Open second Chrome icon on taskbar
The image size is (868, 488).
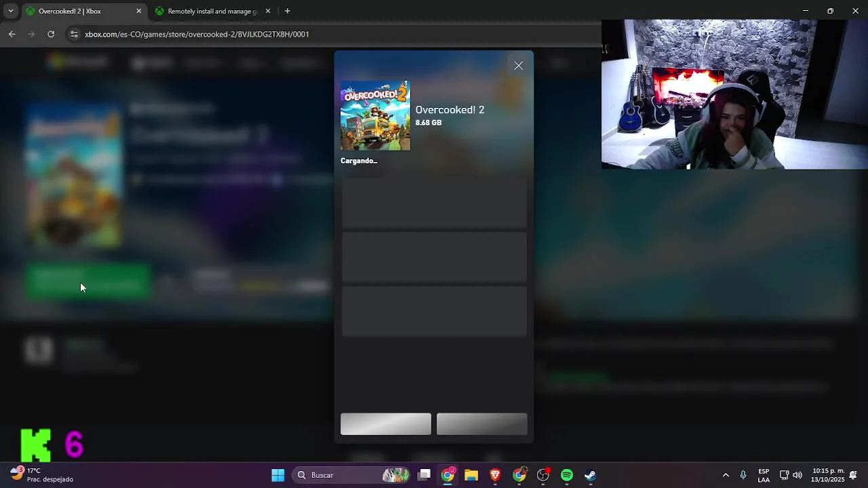519,475
